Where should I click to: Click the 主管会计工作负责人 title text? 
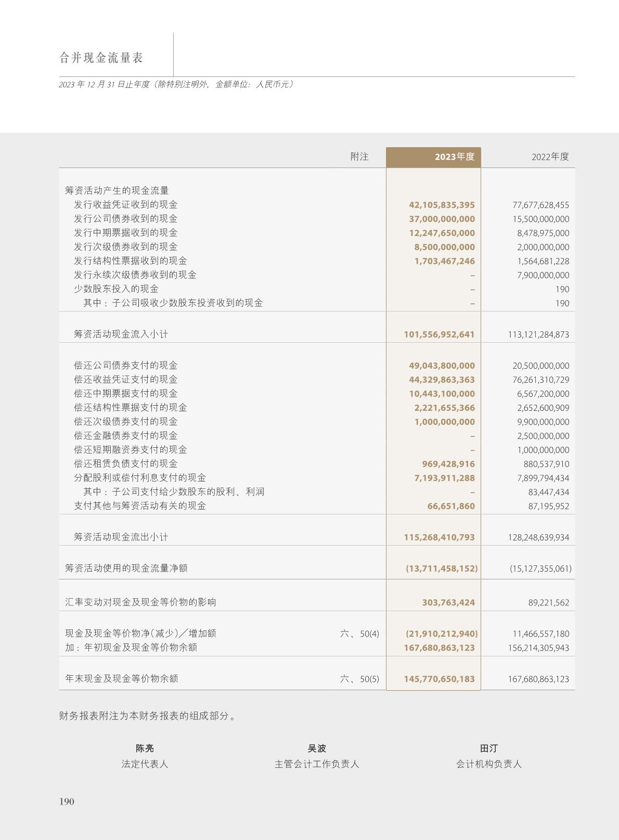[x=317, y=764]
